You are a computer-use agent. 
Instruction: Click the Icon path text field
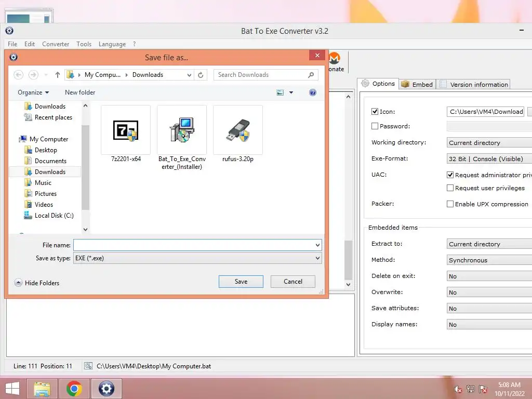(x=486, y=112)
